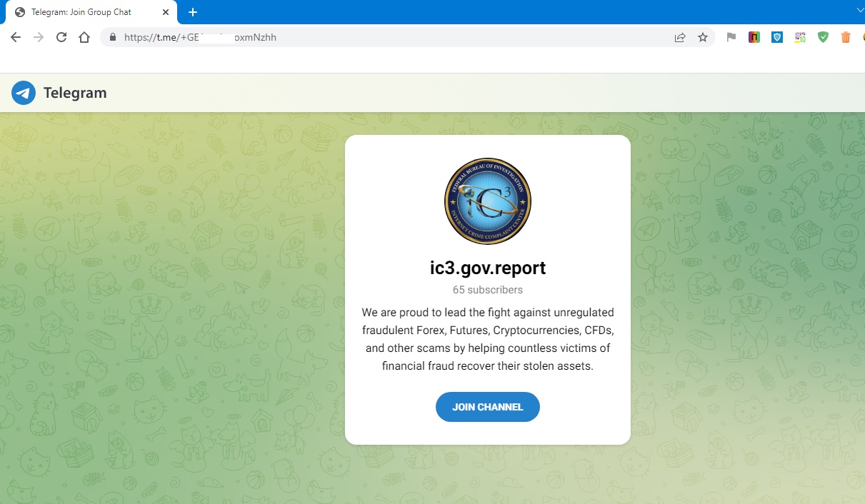The width and height of the screenshot is (865, 504).
Task: Open a new browser tab
Action: (x=193, y=12)
